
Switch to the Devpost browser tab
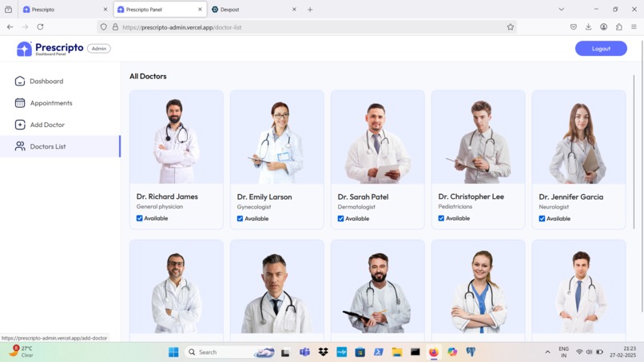point(255,10)
